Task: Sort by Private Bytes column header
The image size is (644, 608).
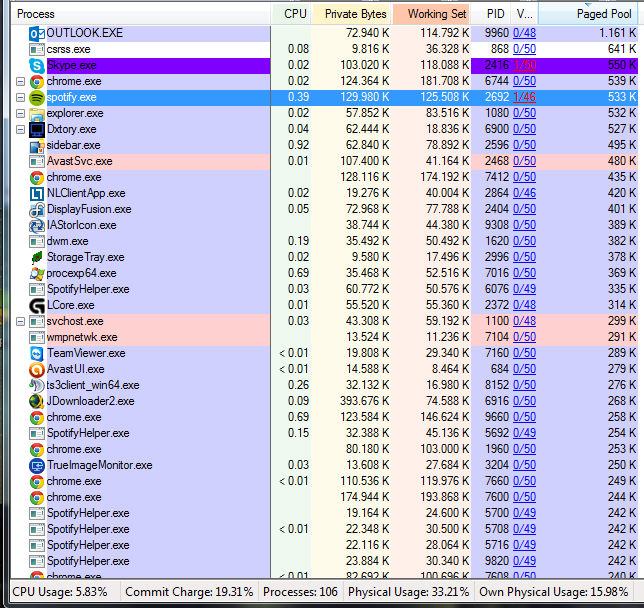Action: click(352, 14)
